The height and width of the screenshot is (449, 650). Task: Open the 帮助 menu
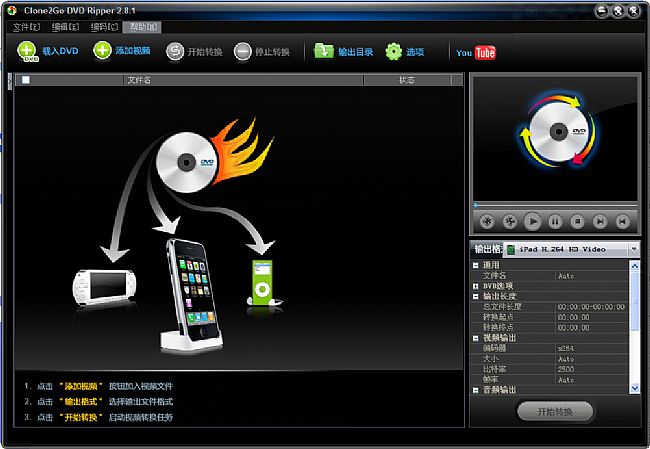point(145,26)
